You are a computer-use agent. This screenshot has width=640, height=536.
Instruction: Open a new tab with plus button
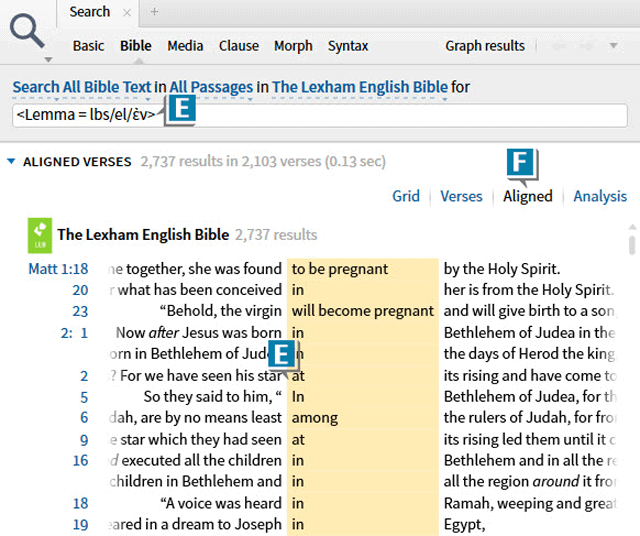154,12
